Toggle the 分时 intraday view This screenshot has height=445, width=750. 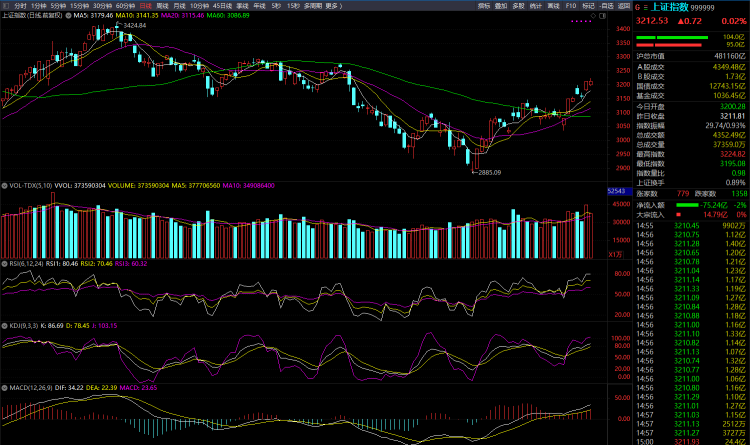(20, 6)
